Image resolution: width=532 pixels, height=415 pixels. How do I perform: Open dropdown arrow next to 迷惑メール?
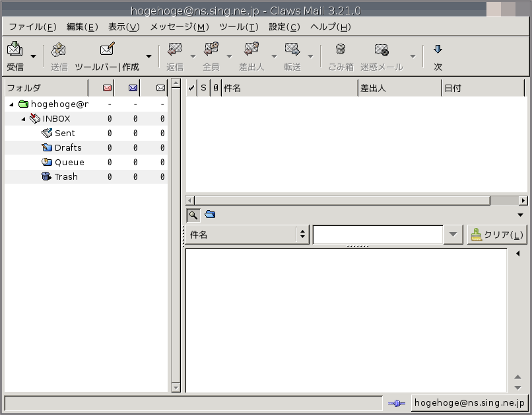click(x=413, y=56)
